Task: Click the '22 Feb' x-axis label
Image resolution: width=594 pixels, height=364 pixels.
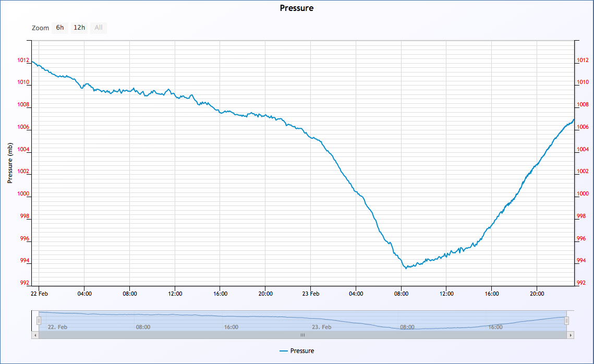Action: point(40,294)
